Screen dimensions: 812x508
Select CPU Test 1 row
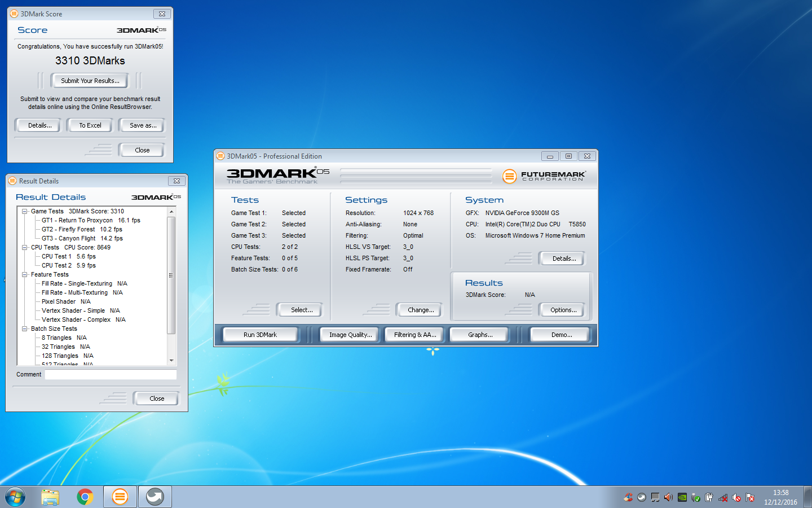pyautogui.click(x=69, y=257)
